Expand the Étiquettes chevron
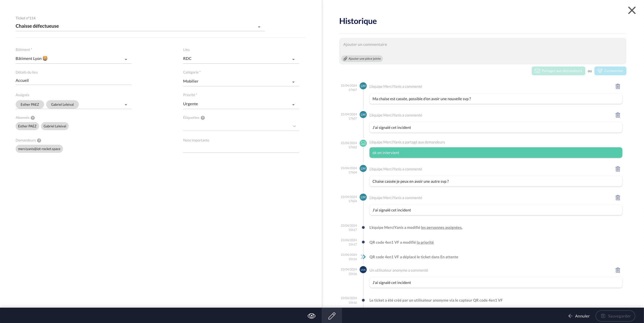The height and width of the screenshot is (323, 644). (x=294, y=126)
